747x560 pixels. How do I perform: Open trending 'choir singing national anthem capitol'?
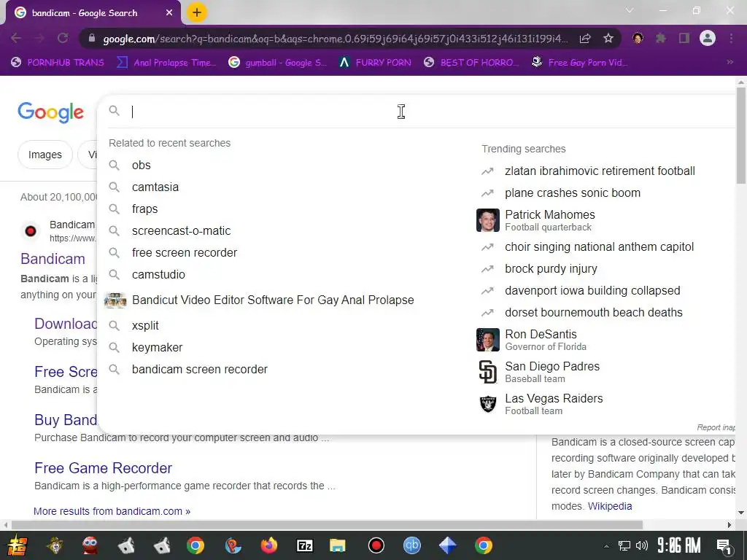click(x=600, y=246)
